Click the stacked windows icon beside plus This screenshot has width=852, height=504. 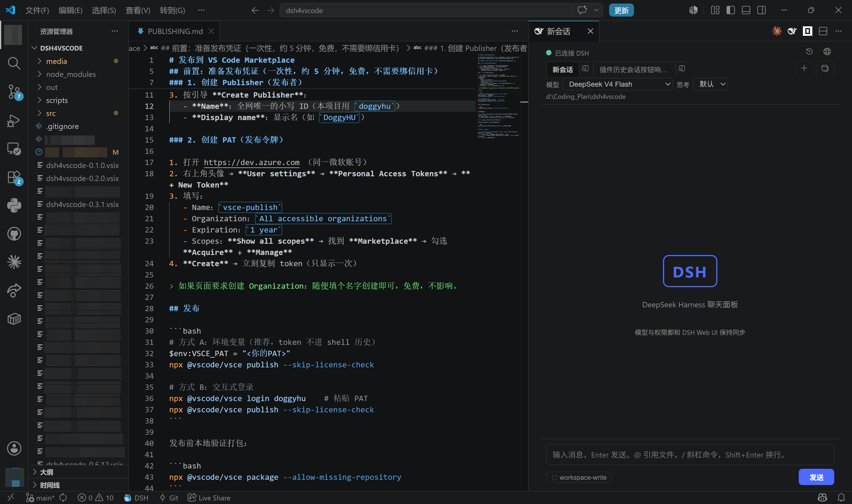point(825,69)
